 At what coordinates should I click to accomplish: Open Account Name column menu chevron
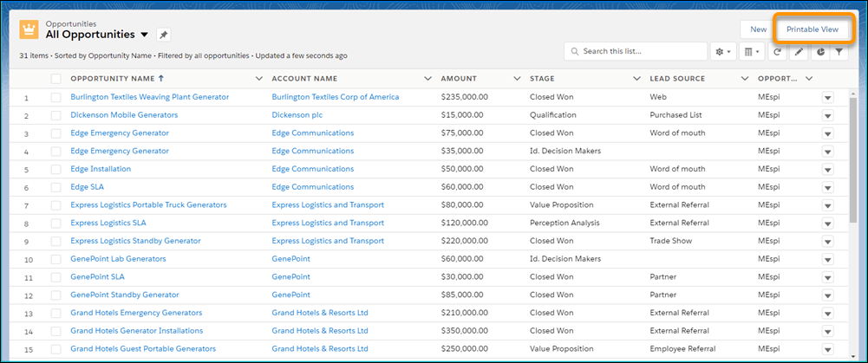(x=427, y=79)
